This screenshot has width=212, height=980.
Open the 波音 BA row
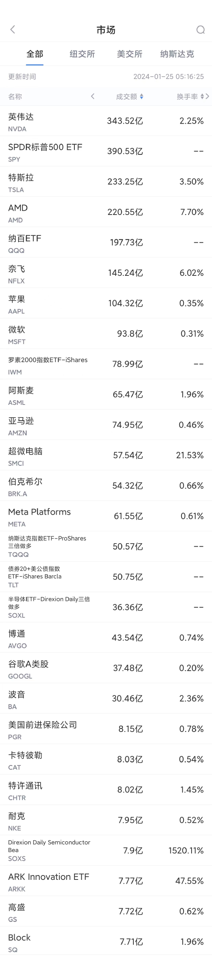(106, 699)
